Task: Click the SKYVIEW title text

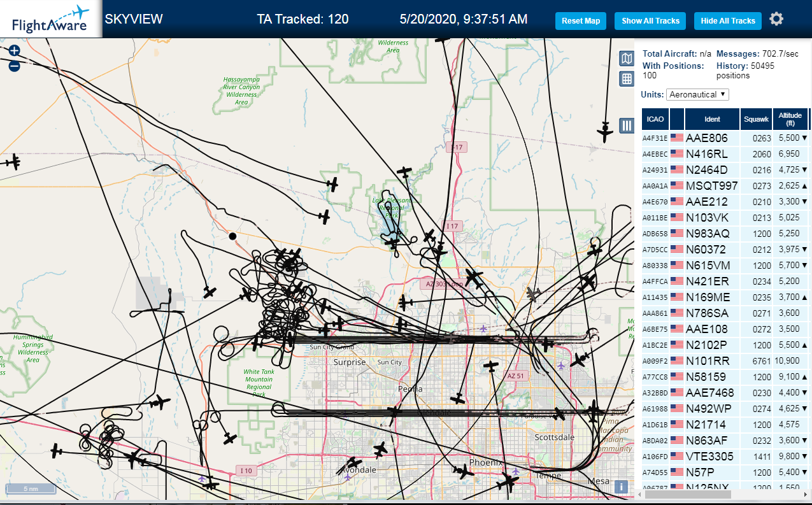Action: click(134, 19)
